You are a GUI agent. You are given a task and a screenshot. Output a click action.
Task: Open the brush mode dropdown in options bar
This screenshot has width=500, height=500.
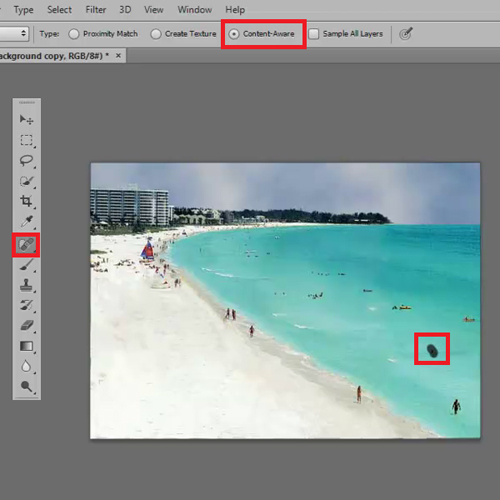[14, 34]
